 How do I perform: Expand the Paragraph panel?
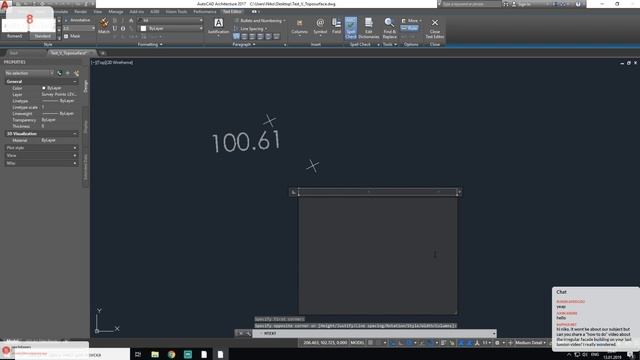[244, 44]
